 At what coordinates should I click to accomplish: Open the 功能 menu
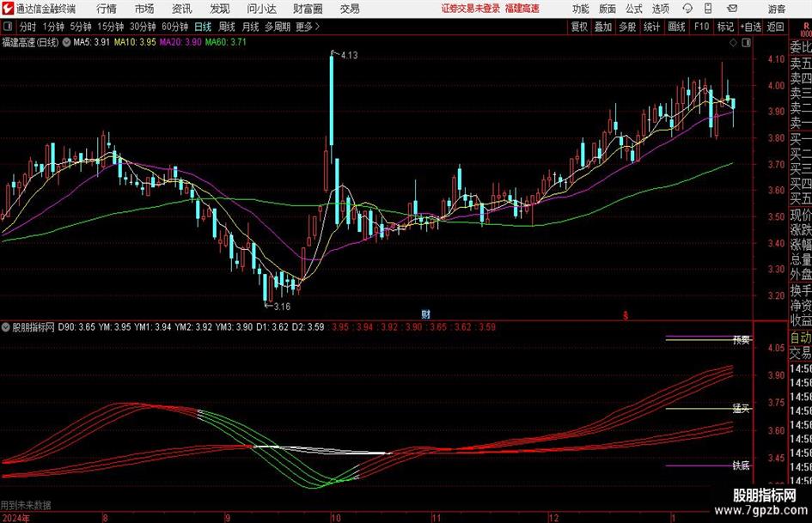(x=581, y=9)
